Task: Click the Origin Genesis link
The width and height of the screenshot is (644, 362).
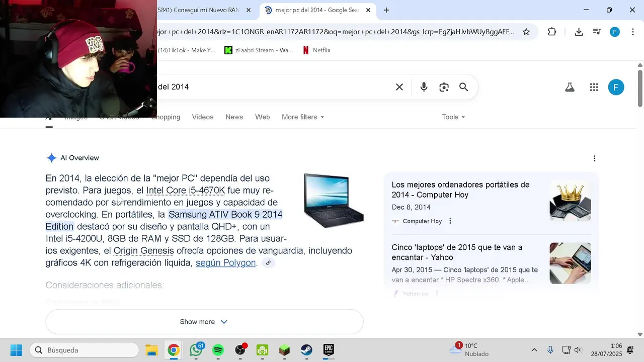Action: pyautogui.click(x=144, y=251)
